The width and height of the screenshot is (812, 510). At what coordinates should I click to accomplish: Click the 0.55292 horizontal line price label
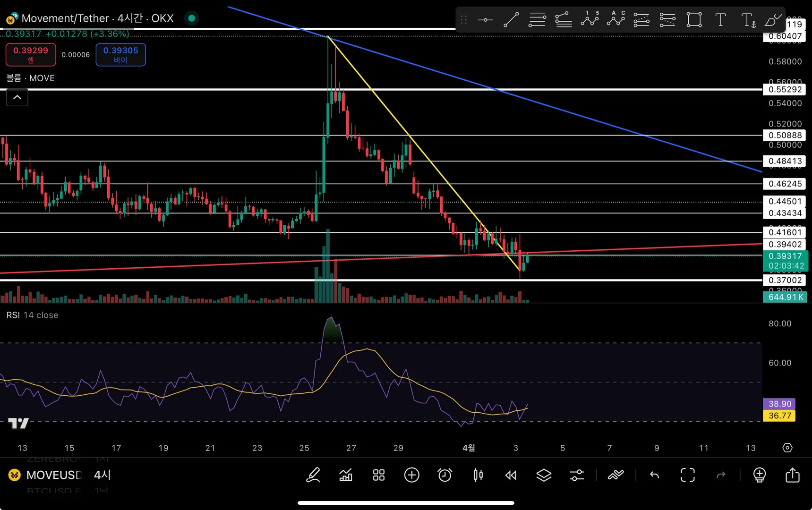click(x=785, y=89)
